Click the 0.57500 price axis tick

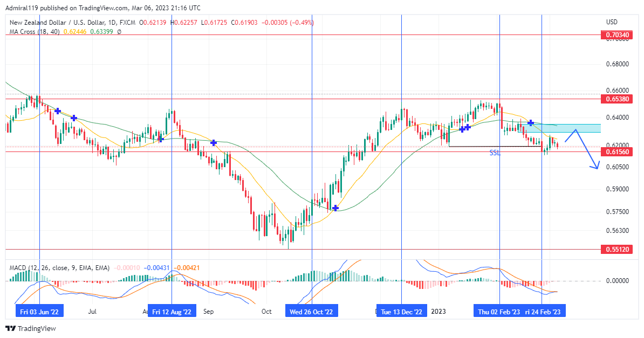click(618, 212)
